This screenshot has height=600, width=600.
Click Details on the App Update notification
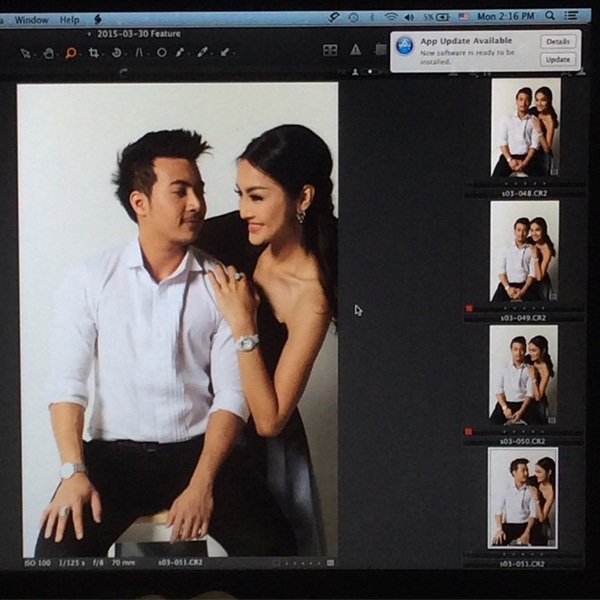pyautogui.click(x=558, y=42)
